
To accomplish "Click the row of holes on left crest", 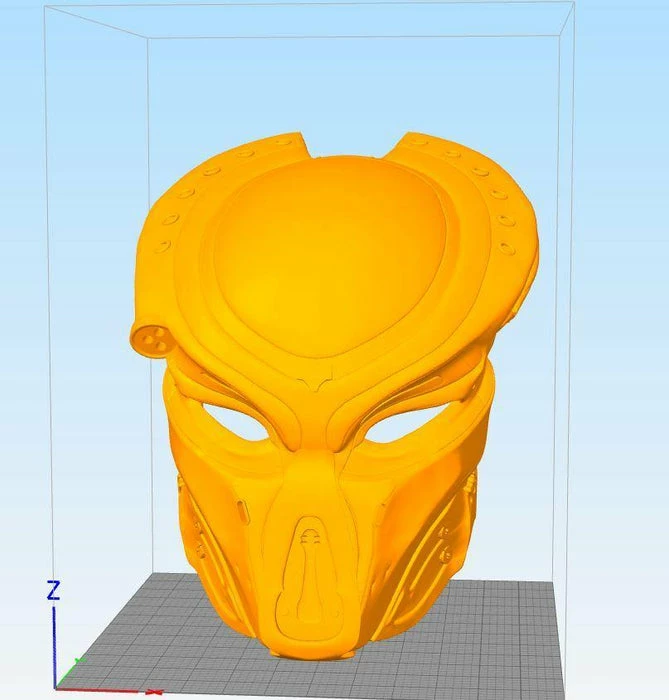I will tap(195, 190).
